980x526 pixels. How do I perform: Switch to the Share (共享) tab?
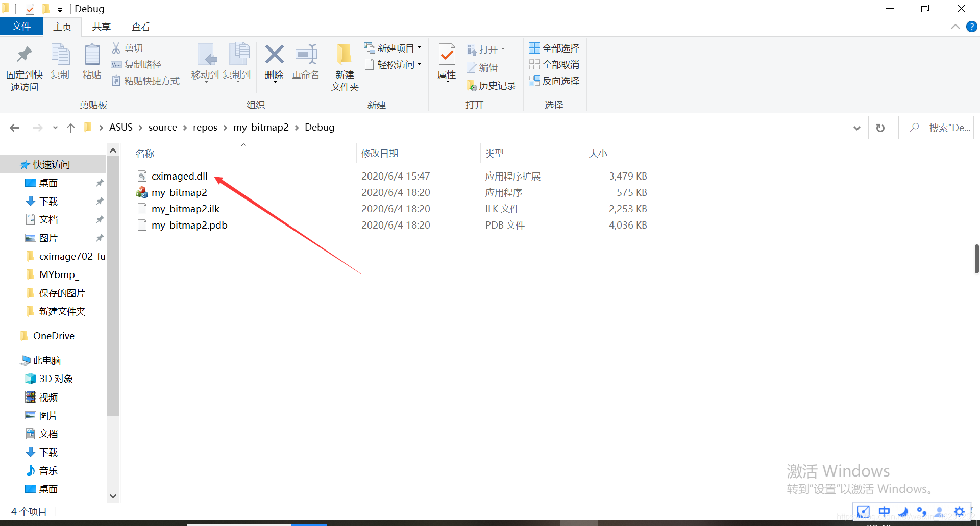[101, 27]
